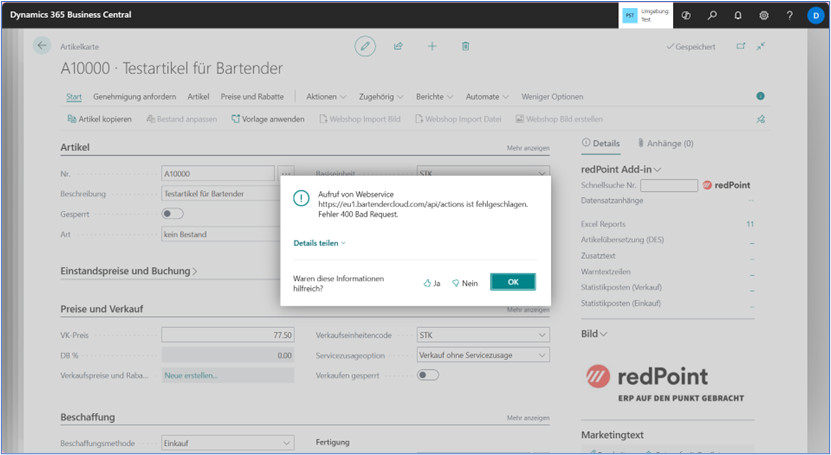This screenshot has height=455, width=831.
Task: Click the Schnellsuche Nr. input field
Action: (669, 185)
